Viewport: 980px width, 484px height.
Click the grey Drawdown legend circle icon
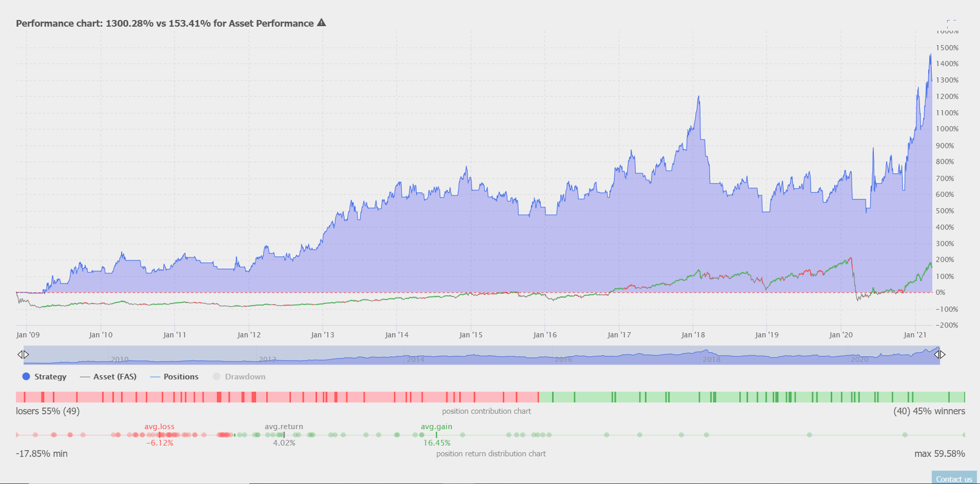pos(217,376)
